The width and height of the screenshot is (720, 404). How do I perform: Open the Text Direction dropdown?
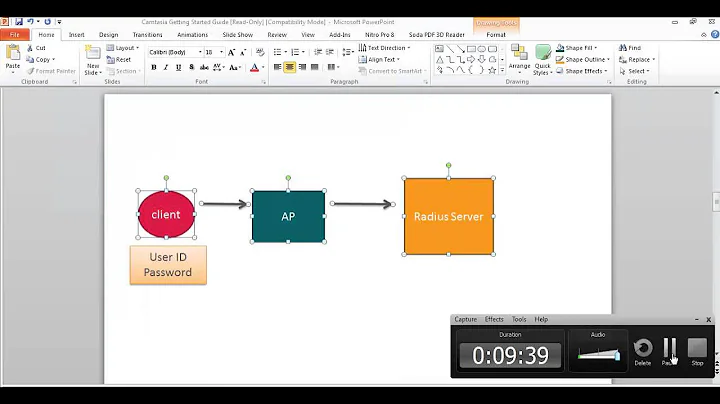point(384,48)
